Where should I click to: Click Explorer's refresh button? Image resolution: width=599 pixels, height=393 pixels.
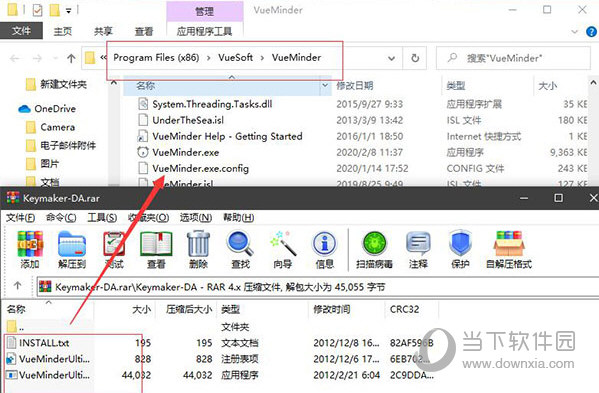[x=415, y=58]
